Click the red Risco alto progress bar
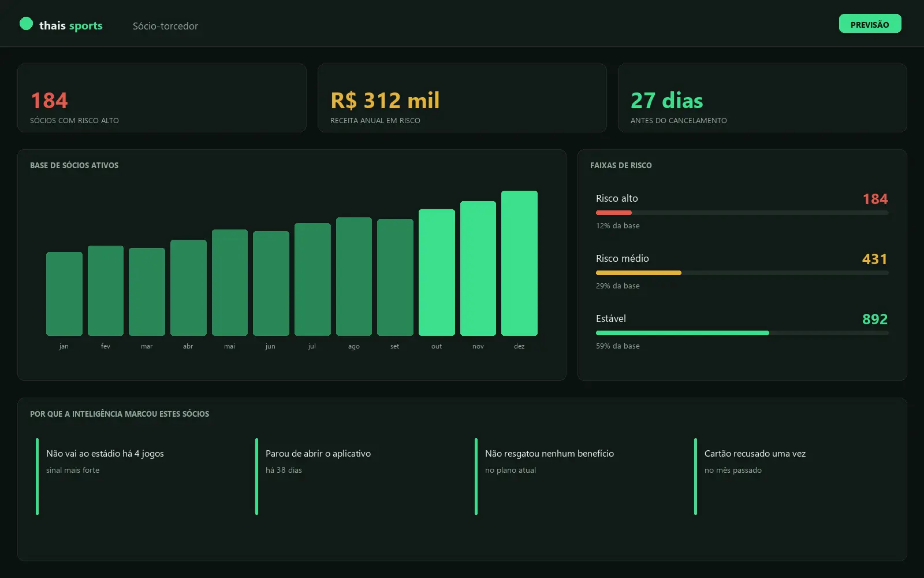This screenshot has width=924, height=578. [x=614, y=213]
